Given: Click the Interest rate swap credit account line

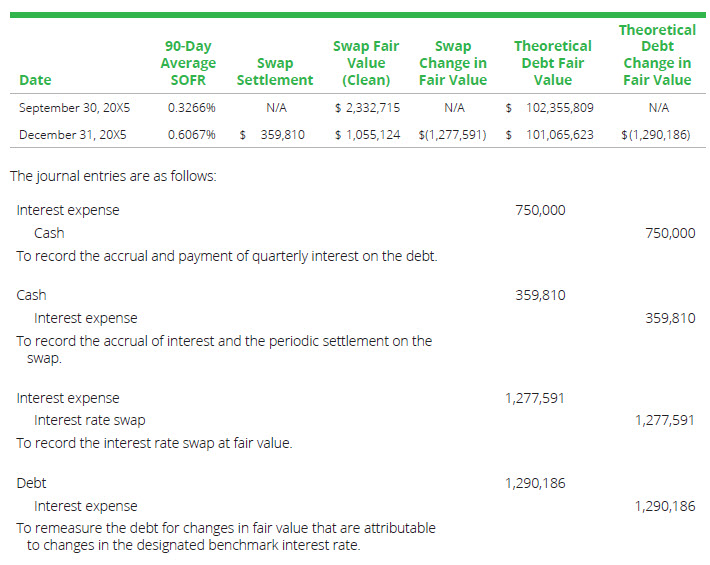Looking at the screenshot, I should [x=90, y=420].
